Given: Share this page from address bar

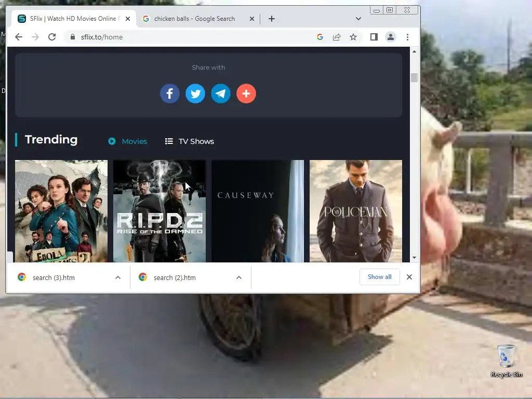Looking at the screenshot, I should click(337, 37).
